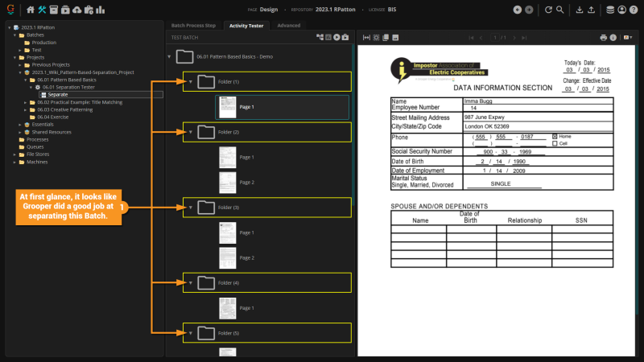Select Folder (5) in the test batch
This screenshot has height=362, width=644.
coord(267,333)
